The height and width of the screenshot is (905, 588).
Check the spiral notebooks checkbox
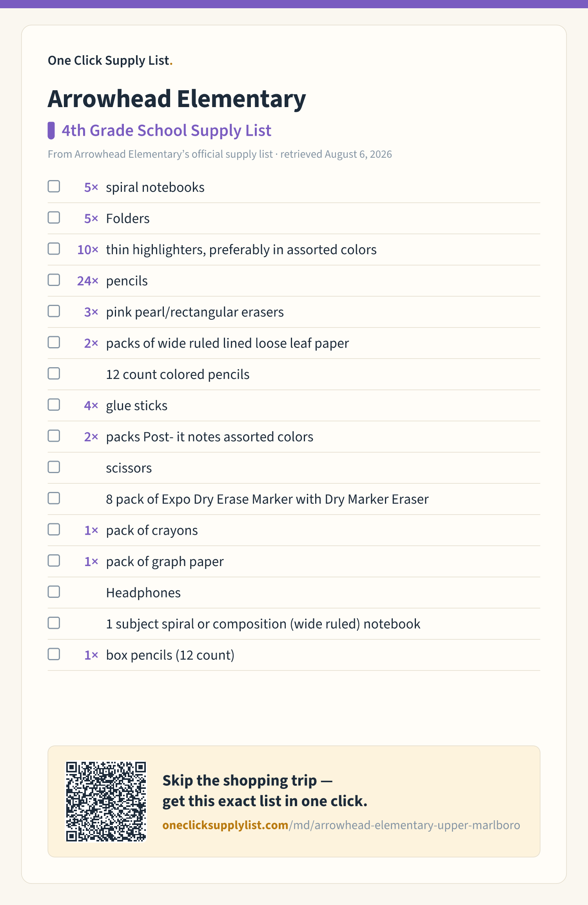(54, 186)
